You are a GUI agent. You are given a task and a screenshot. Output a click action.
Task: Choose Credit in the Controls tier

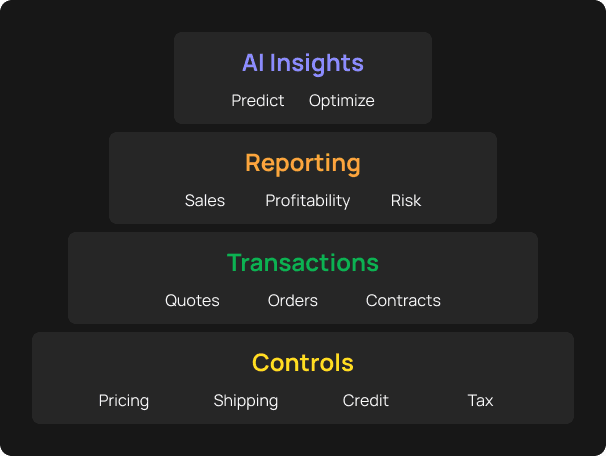(366, 401)
